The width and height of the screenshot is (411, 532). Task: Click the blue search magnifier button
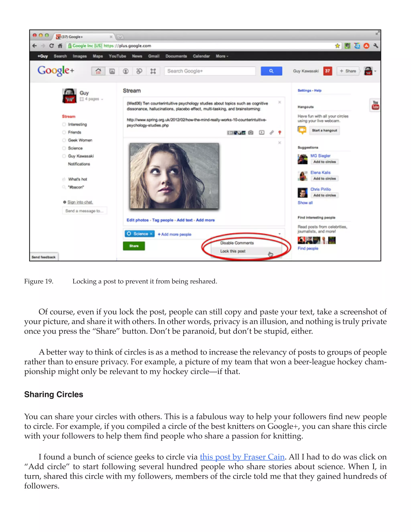pyautogui.click(x=271, y=71)
